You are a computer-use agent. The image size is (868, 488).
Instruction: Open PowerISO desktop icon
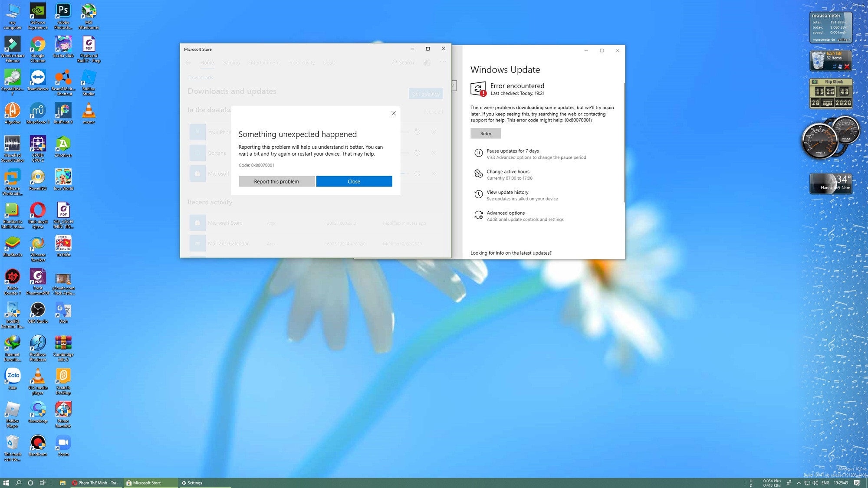[x=38, y=180]
